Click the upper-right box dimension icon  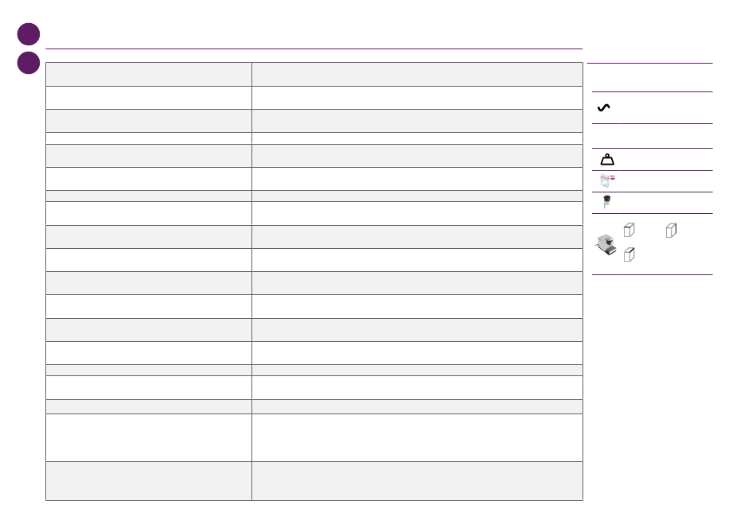(671, 231)
